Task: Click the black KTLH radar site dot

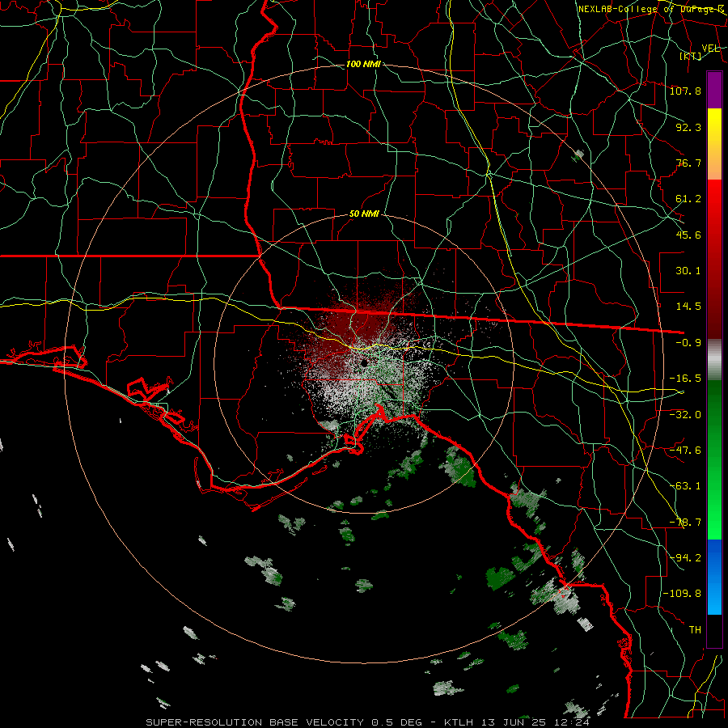Action: 365,362
